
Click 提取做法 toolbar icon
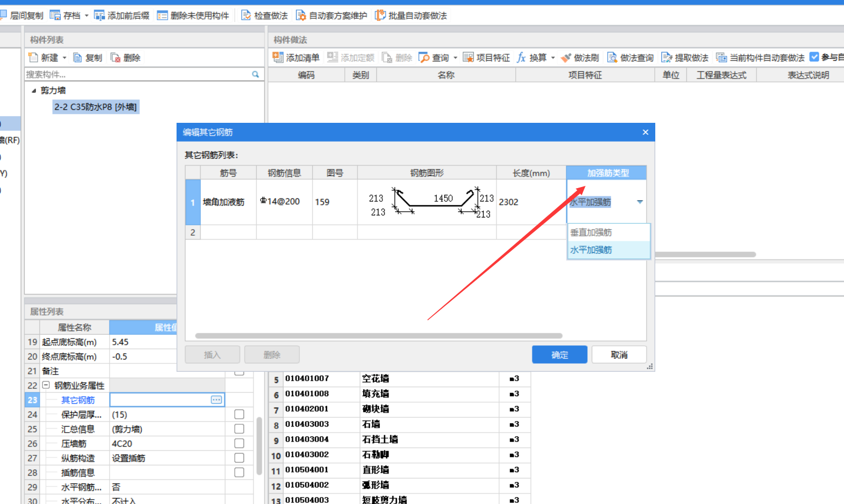coord(666,58)
